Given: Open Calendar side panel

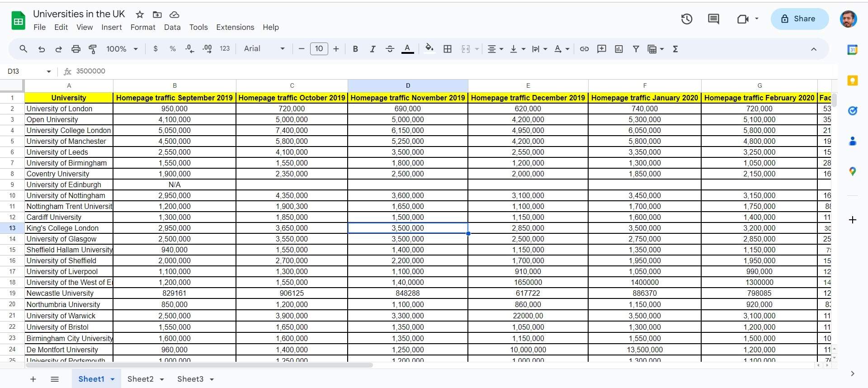Looking at the screenshot, I should 853,50.
